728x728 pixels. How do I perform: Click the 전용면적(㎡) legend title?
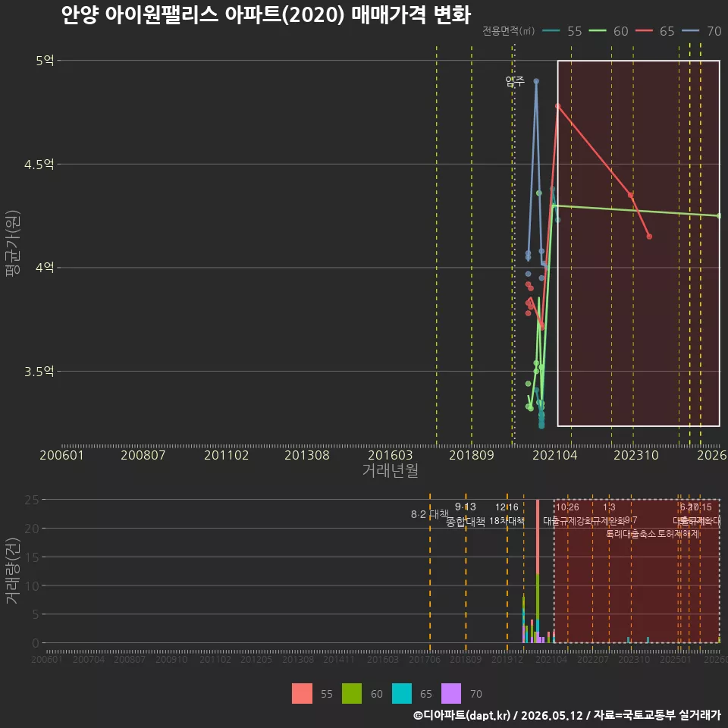click(x=508, y=31)
